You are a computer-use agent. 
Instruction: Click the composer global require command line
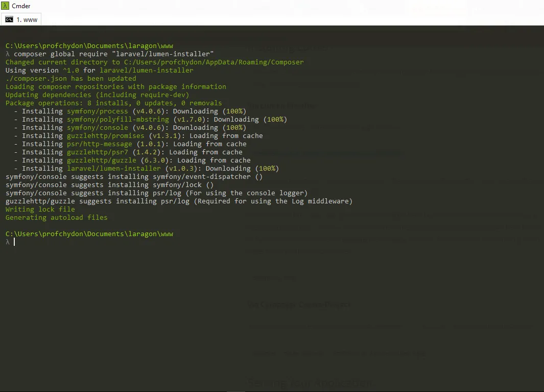(x=110, y=54)
